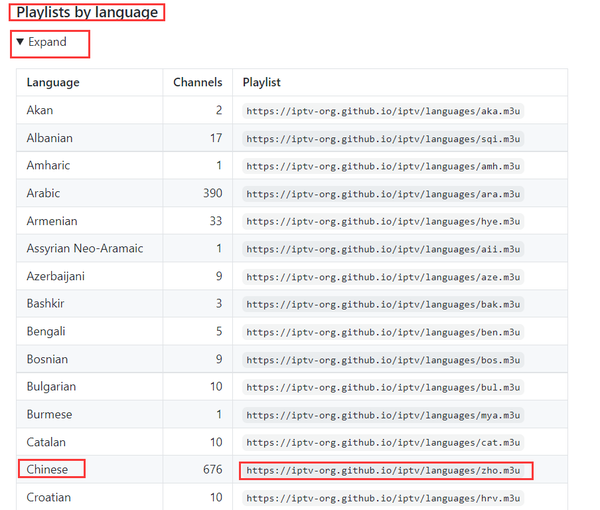Click the Channels column header
Image resolution: width=600 pixels, height=510 pixels.
[197, 83]
